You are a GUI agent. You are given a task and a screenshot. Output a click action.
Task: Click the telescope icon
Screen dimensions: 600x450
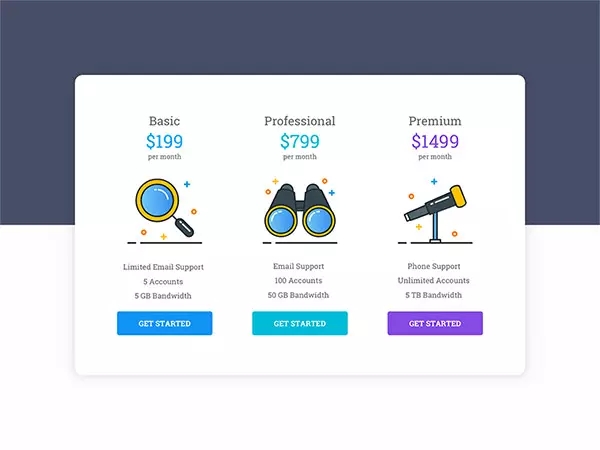tap(435, 208)
